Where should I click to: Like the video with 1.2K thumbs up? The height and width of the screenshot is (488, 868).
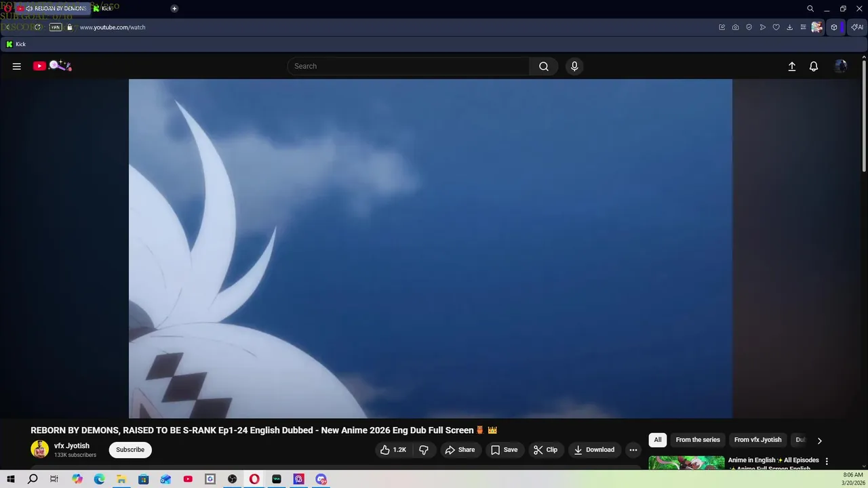click(x=393, y=450)
